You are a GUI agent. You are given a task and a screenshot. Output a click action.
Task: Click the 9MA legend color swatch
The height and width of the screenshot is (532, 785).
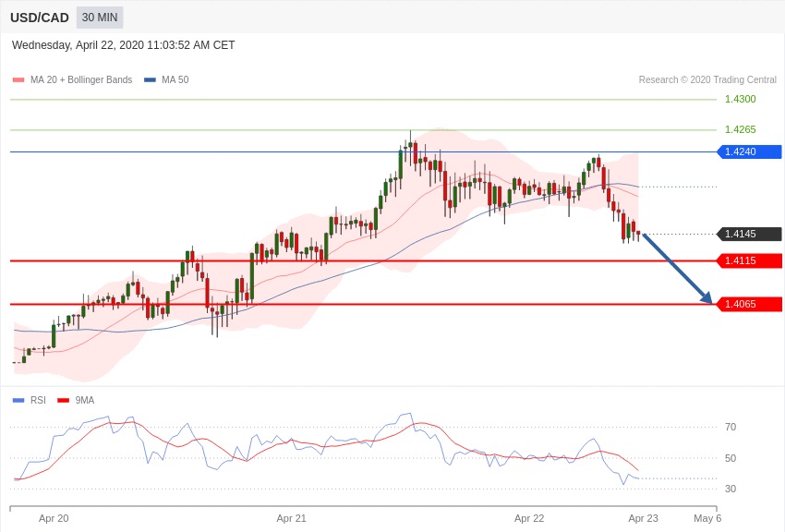[63, 400]
